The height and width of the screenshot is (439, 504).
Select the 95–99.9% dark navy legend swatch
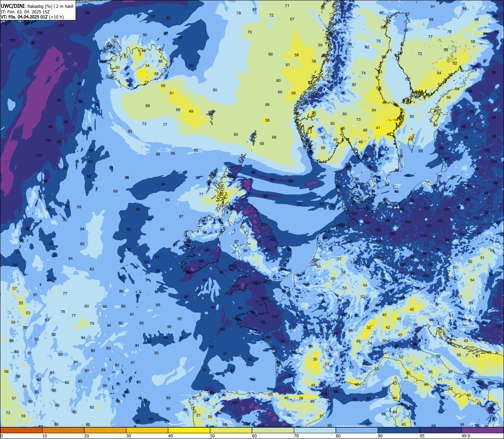441,430
